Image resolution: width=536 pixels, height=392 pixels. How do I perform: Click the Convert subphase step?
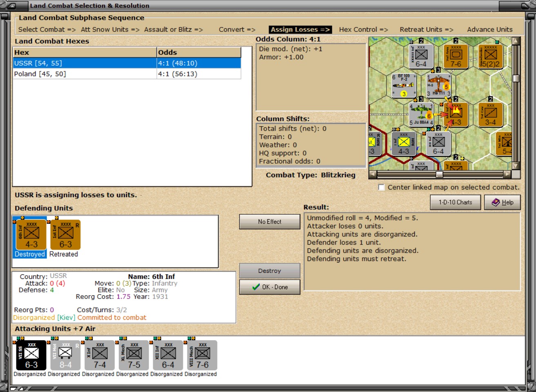tap(237, 29)
